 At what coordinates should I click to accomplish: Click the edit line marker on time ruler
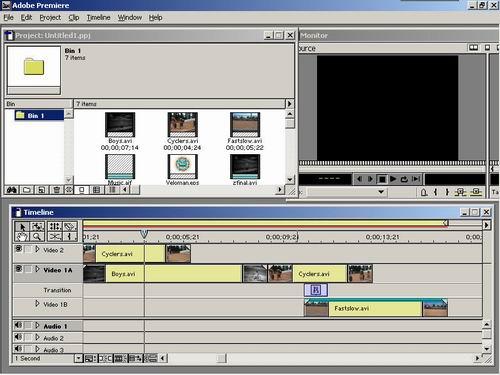coord(144,234)
